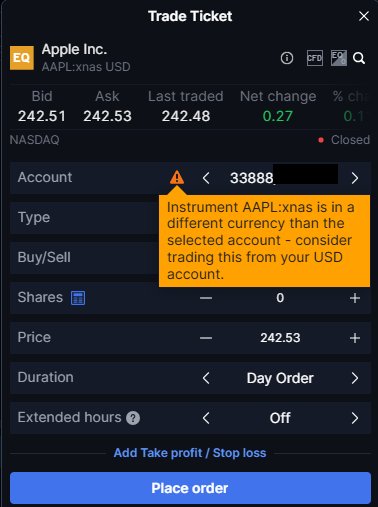Increase the Shares quantity with plus
Screen dimensions: 378x507
[355, 298]
